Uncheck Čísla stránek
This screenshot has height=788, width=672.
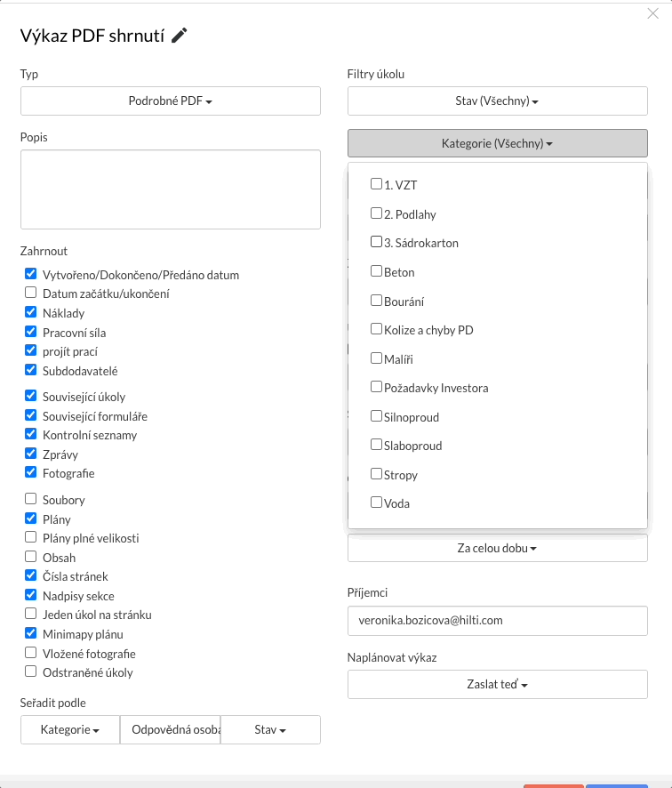coord(30,575)
